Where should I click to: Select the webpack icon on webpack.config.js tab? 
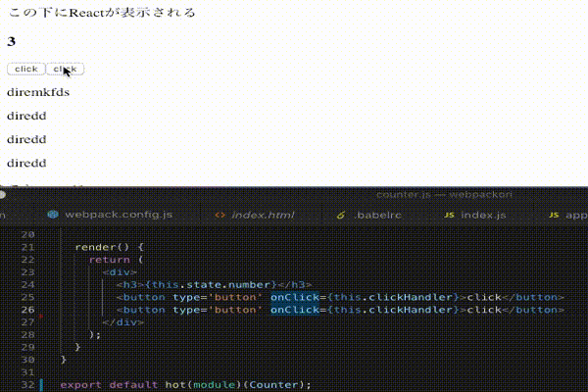point(53,215)
